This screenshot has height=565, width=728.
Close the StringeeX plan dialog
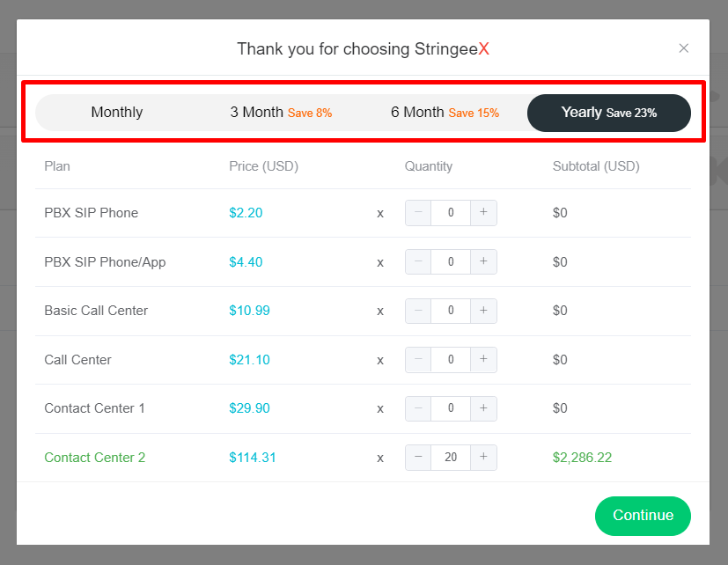pyautogui.click(x=684, y=48)
